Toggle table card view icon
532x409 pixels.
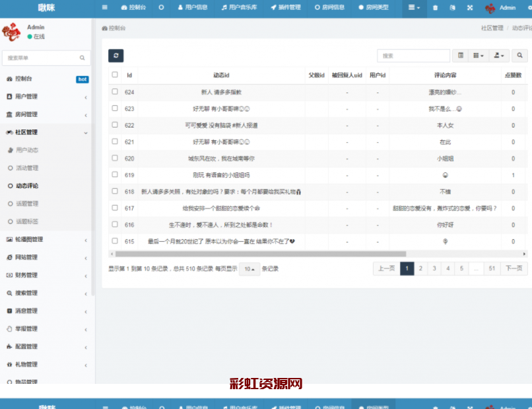[x=461, y=56]
